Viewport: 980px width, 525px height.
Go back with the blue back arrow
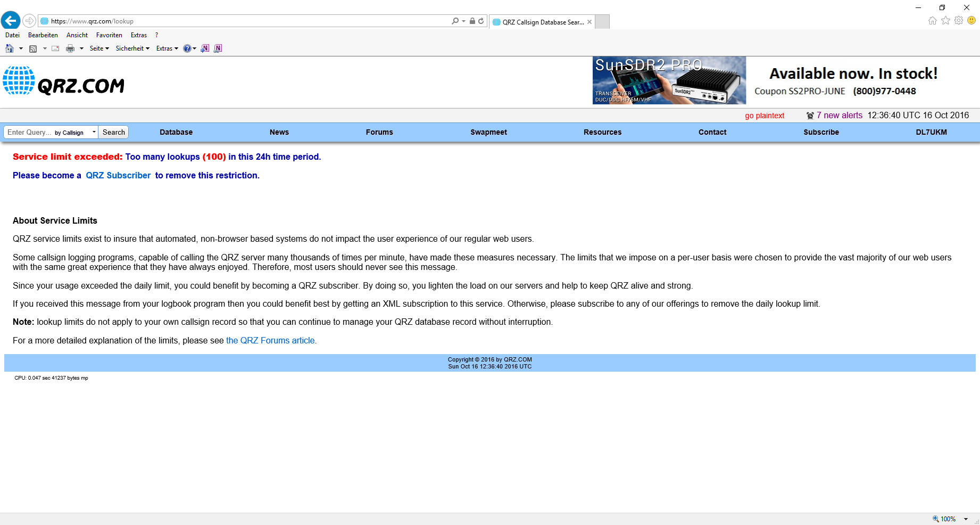(x=11, y=21)
